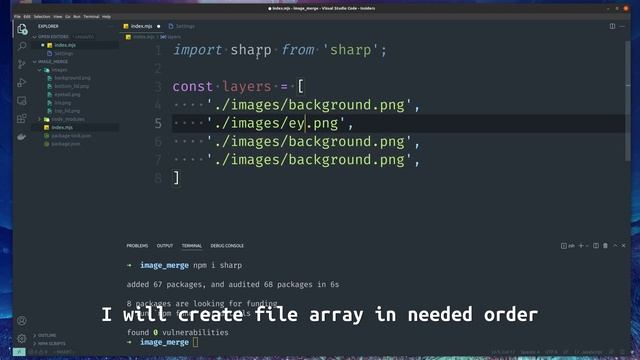Switch to the Output panel tab
The height and width of the screenshot is (360, 640).
pos(165,246)
